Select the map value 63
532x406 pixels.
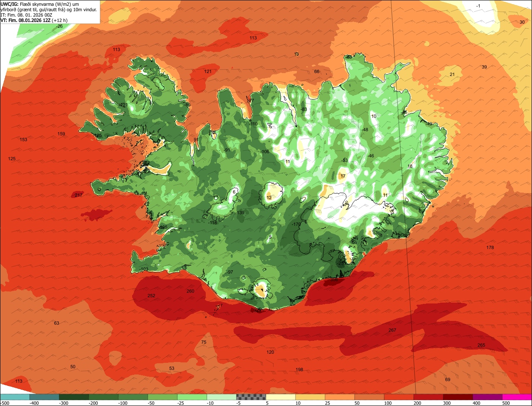pyautogui.click(x=57, y=323)
